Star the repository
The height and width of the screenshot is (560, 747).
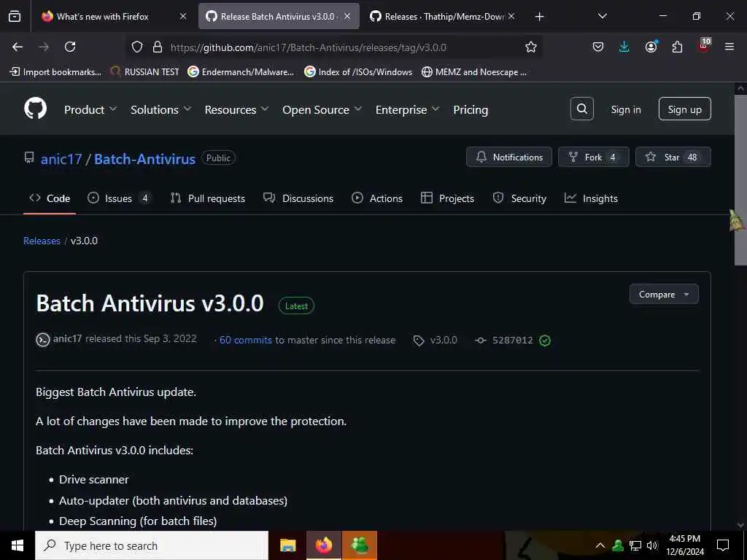pos(673,157)
